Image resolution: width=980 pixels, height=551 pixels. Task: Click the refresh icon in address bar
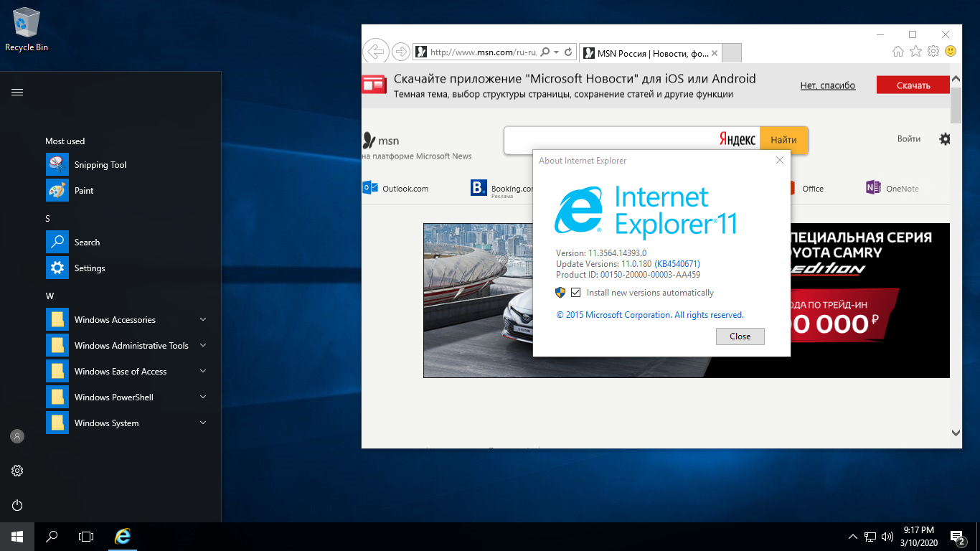click(x=568, y=52)
